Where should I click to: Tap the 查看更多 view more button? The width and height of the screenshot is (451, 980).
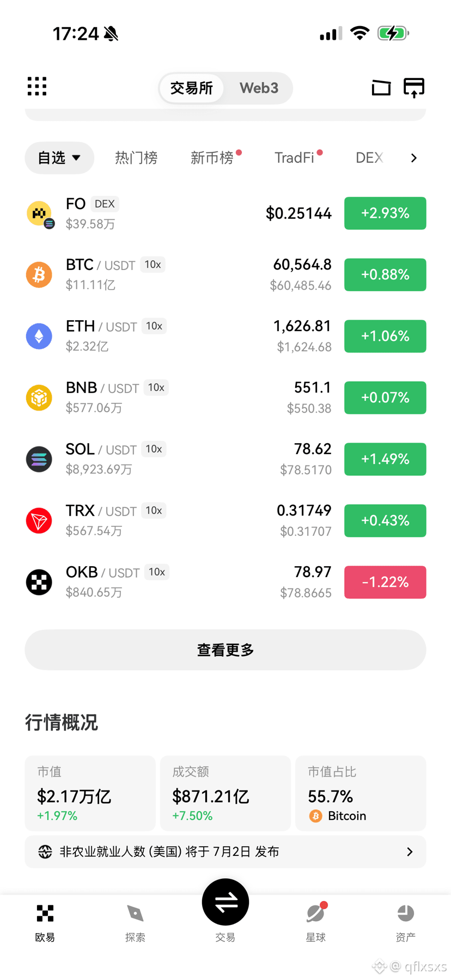[x=225, y=650]
